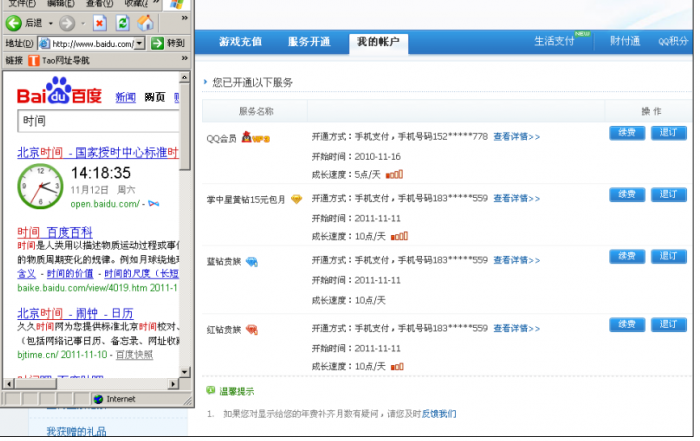Click the 百度快照 cached page link

[134, 355]
